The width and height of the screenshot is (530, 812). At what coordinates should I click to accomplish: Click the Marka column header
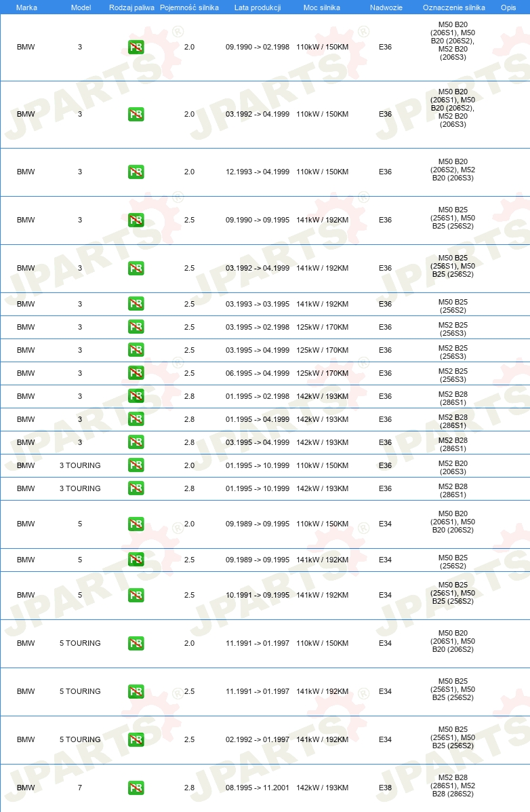tap(26, 7)
